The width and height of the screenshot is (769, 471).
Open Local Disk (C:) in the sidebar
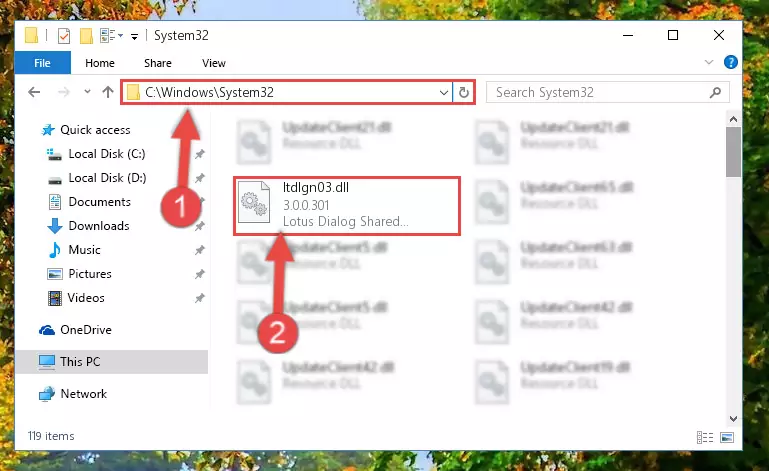(106, 154)
